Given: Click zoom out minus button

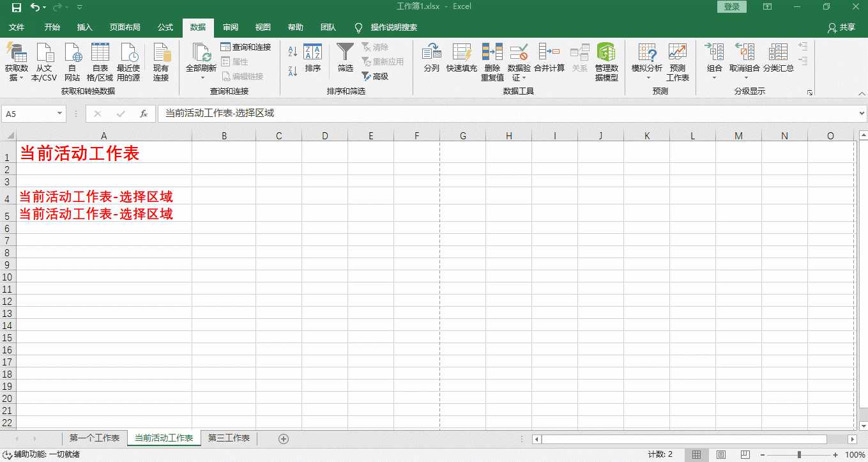Looking at the screenshot, I should pos(762,455).
